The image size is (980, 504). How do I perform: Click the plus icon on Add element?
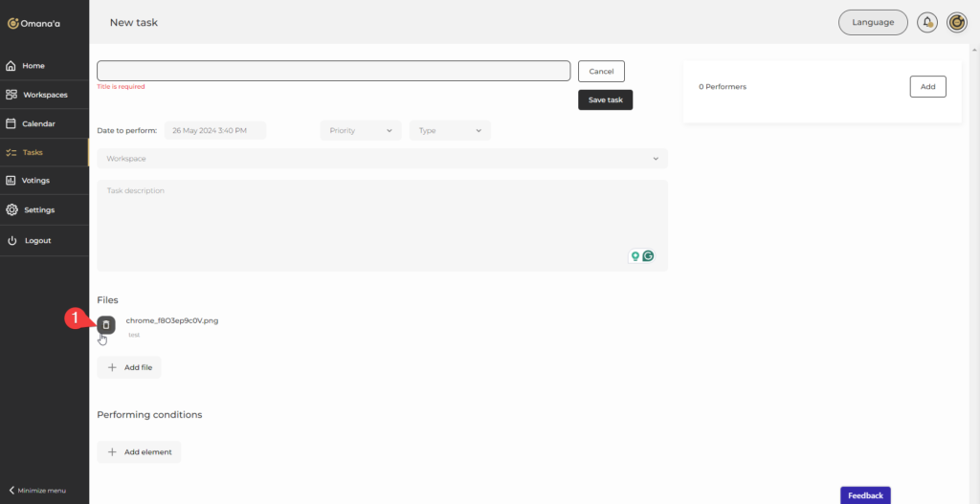113,451
